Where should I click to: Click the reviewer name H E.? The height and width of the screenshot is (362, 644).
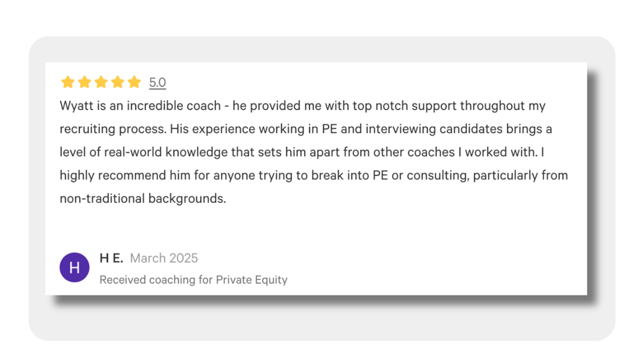point(112,258)
